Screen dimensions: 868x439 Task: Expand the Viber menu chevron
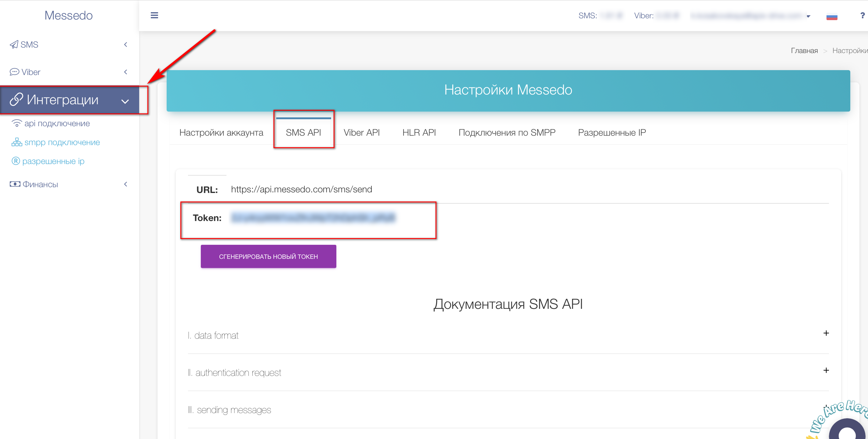pos(125,72)
